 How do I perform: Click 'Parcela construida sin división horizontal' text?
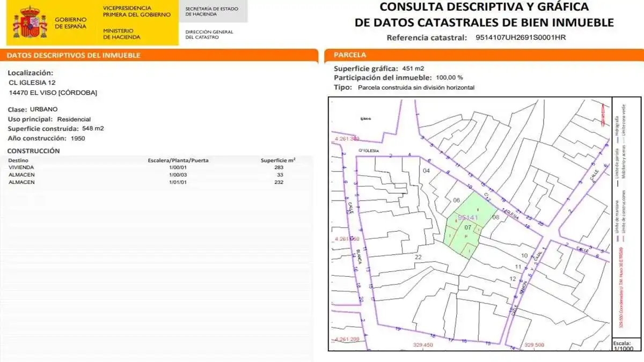point(416,87)
